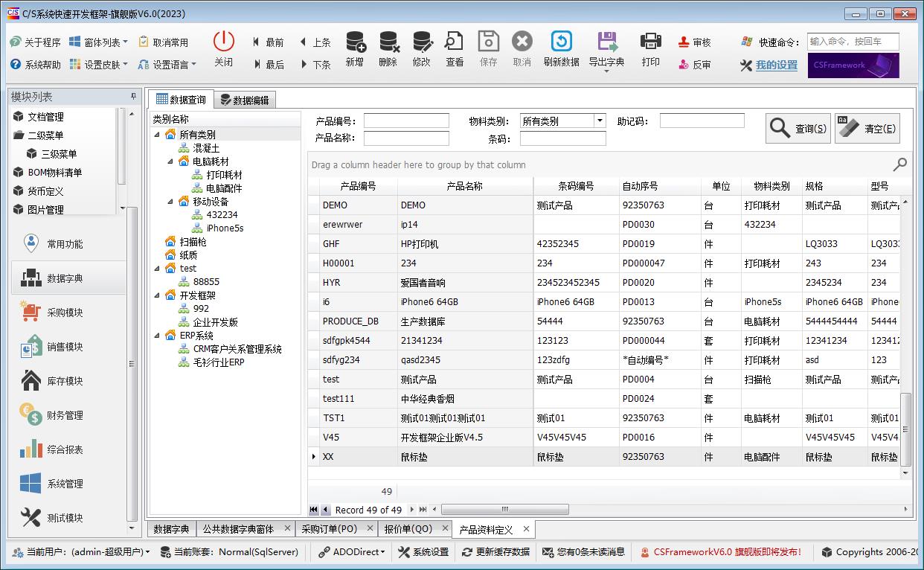Image resolution: width=924 pixels, height=570 pixels.
Task: Click the 查询(S) button
Action: tap(798, 129)
